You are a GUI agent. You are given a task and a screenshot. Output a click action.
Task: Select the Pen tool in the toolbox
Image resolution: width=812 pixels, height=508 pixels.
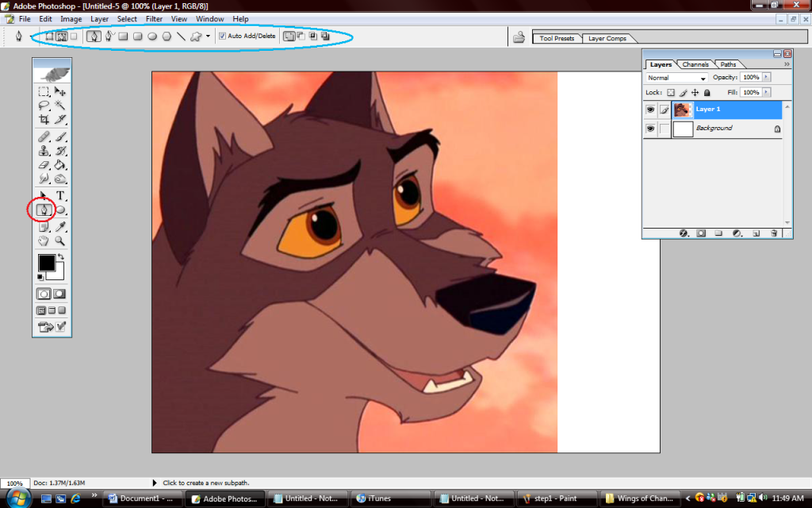click(44, 210)
